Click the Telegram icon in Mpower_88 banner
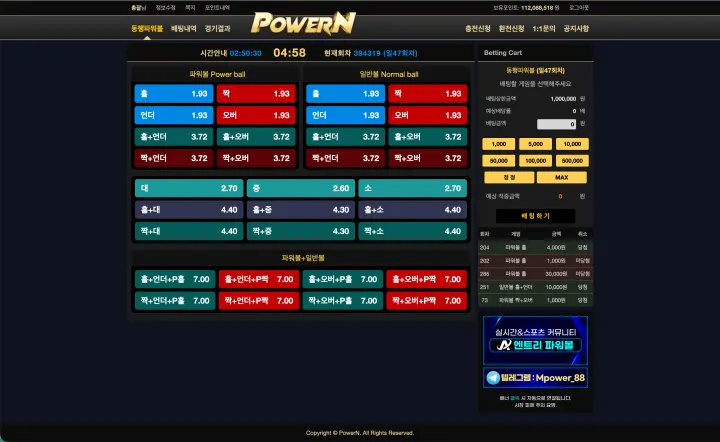The image size is (720, 442). click(x=493, y=378)
